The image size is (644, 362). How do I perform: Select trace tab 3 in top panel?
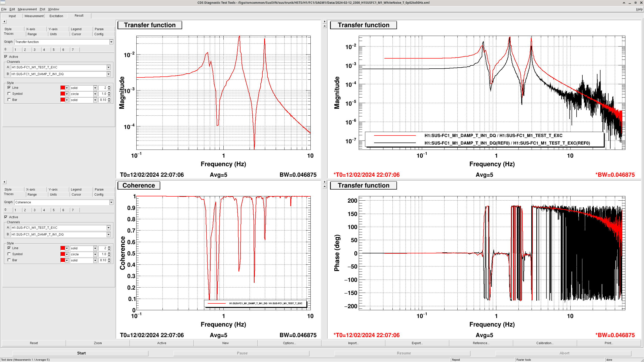click(x=34, y=50)
